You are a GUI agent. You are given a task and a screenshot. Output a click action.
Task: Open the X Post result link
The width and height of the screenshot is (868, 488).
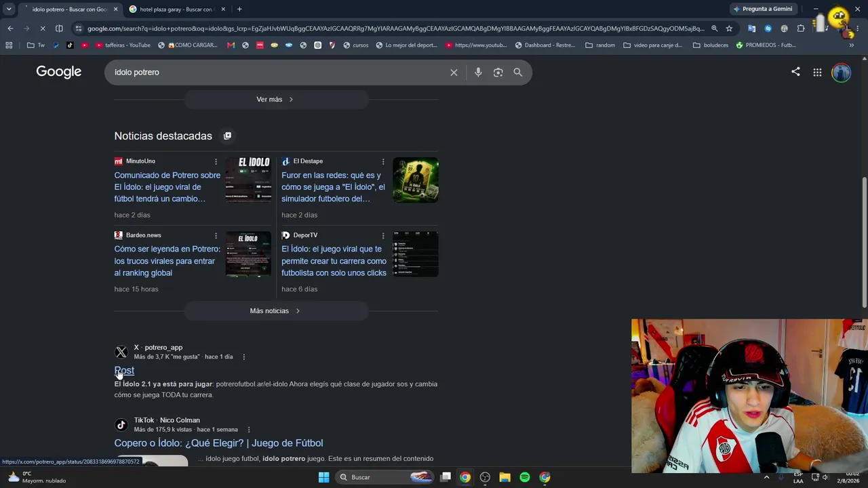click(x=124, y=371)
